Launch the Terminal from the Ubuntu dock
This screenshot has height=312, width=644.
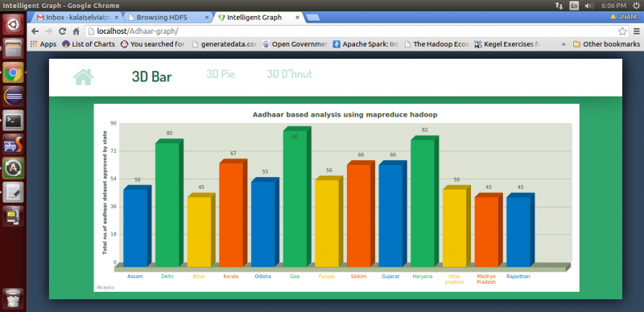[13, 121]
